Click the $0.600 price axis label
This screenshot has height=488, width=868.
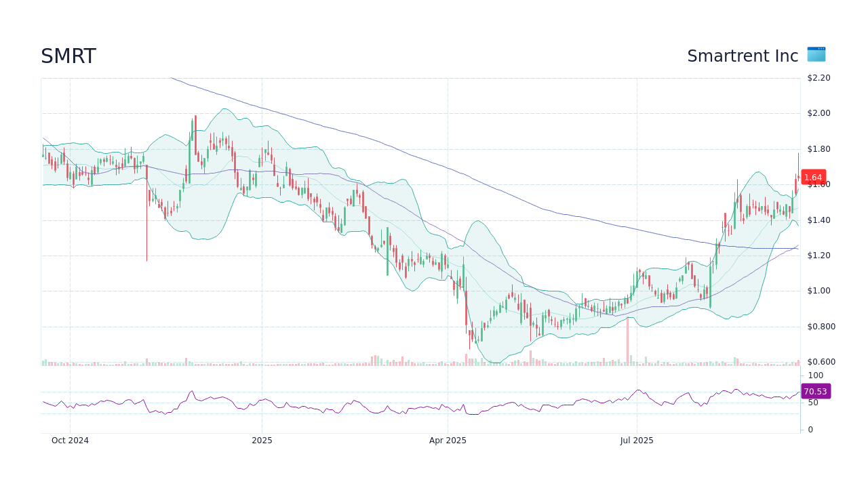click(819, 361)
